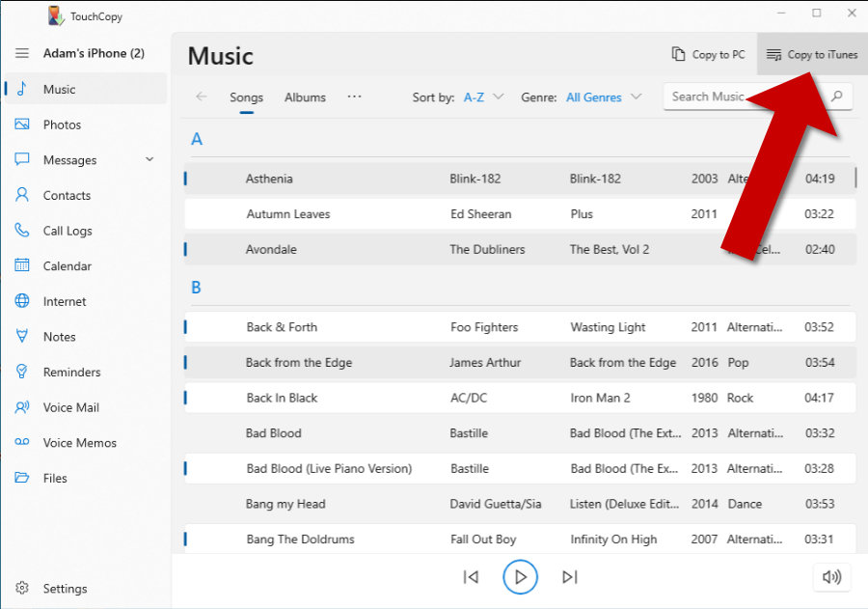Open the Contacts person icon
Viewport: 868px width, 609px height.
click(x=21, y=195)
